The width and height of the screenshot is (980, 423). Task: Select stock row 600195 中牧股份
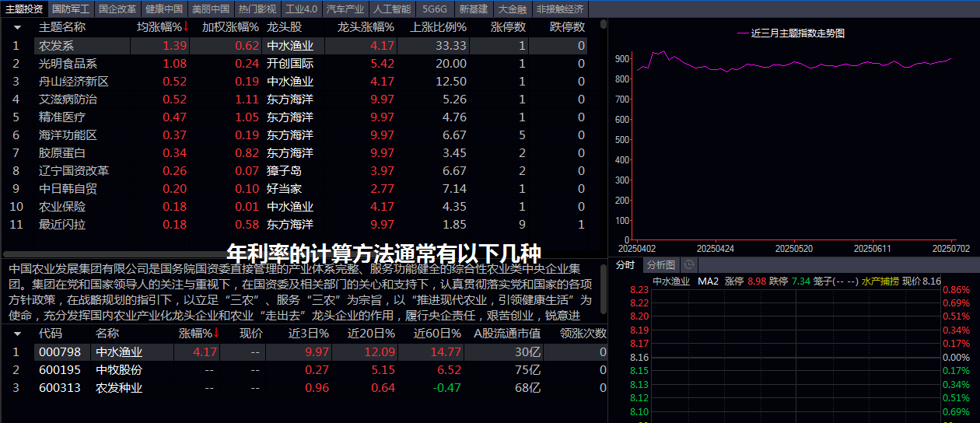(305, 370)
